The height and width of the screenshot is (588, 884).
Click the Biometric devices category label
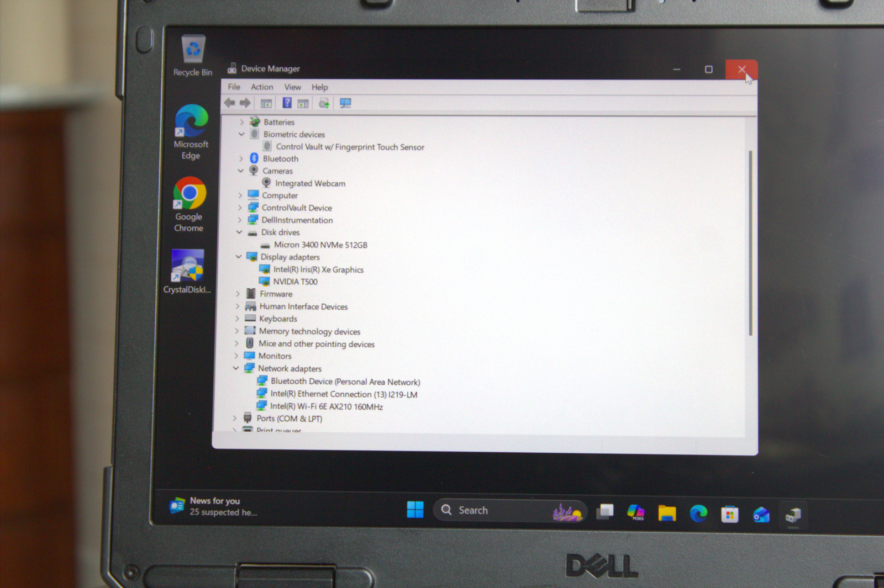(294, 134)
